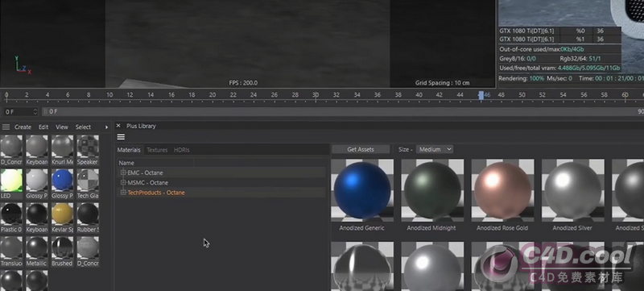The height and width of the screenshot is (291, 644).
Task: Select the blue Glossy P material
Action: point(63,180)
